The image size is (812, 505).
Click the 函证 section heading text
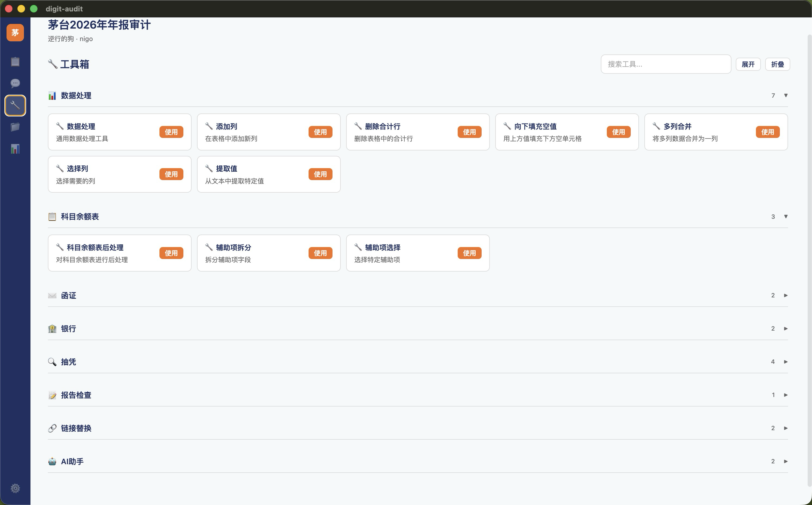click(69, 295)
